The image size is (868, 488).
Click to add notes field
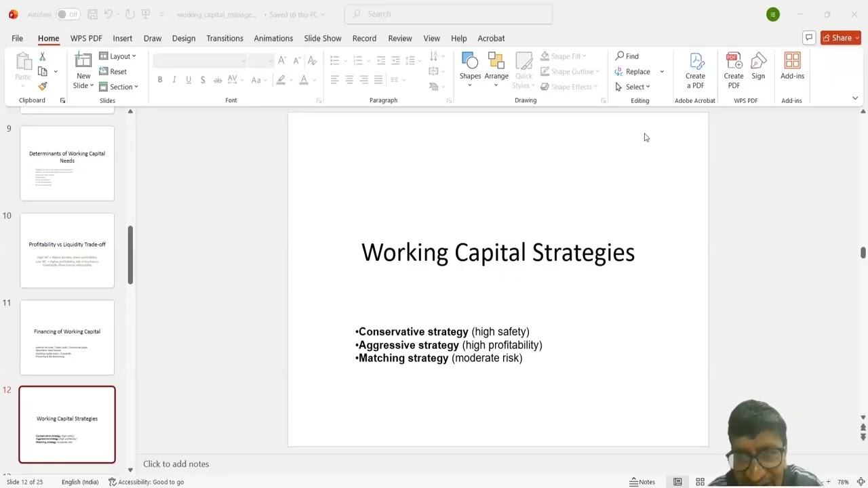point(176,464)
